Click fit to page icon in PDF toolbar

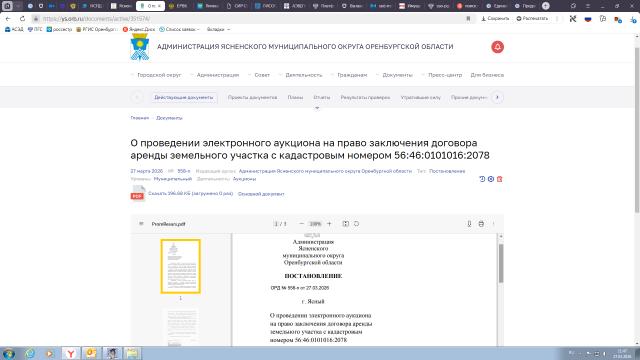[345, 224]
